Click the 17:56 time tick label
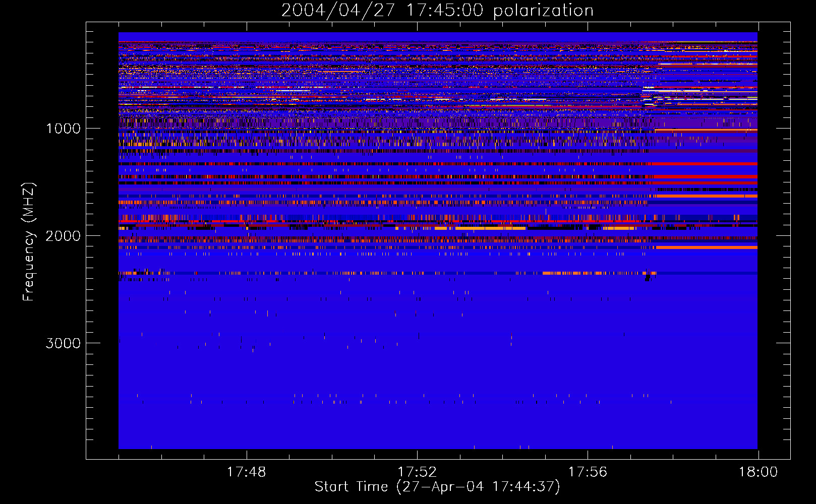 pyautogui.click(x=588, y=472)
